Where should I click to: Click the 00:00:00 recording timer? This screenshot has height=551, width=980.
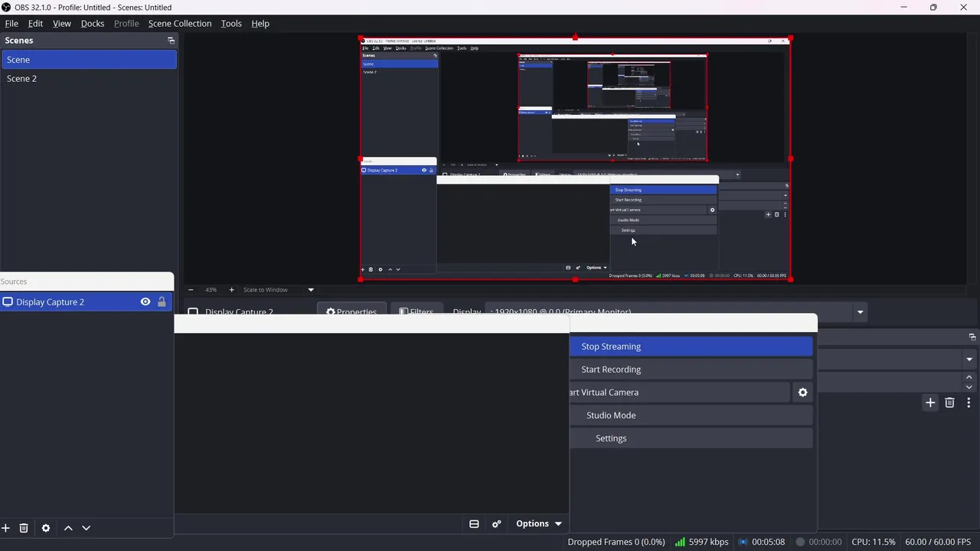pyautogui.click(x=825, y=542)
